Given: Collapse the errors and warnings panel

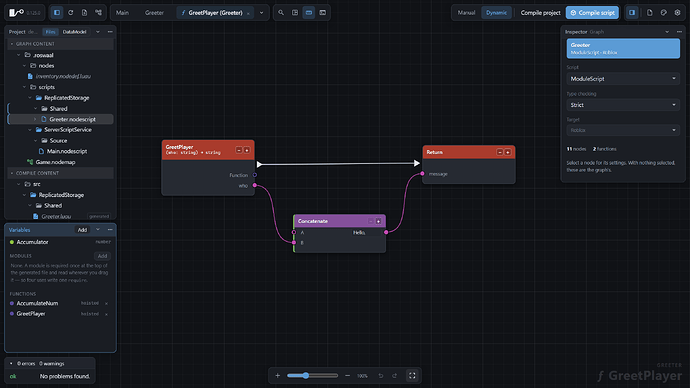Looking at the screenshot, I should click(x=11, y=364).
